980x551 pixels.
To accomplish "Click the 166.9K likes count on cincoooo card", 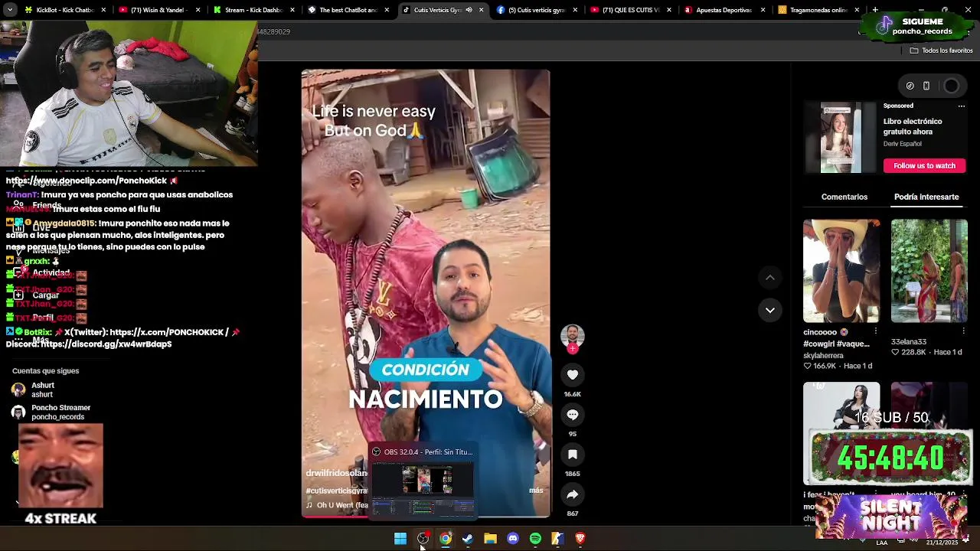I will tap(825, 366).
